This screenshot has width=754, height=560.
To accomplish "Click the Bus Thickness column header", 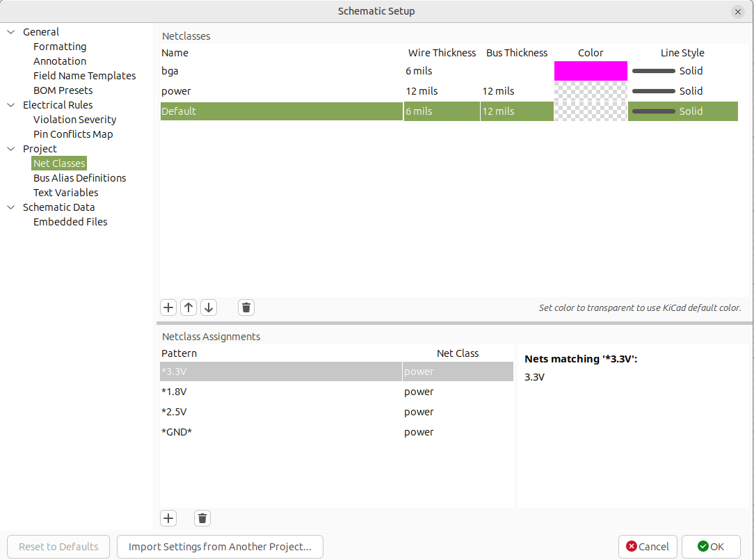I will pos(517,53).
